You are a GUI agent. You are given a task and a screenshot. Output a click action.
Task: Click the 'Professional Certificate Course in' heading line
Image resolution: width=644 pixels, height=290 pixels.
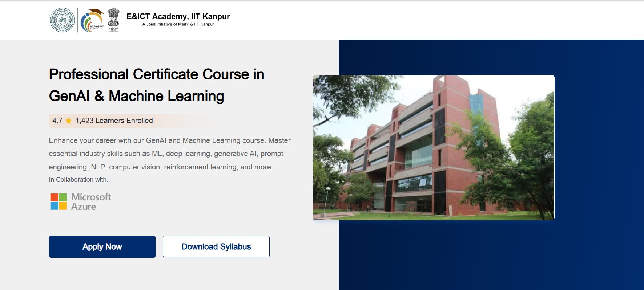coord(156,74)
